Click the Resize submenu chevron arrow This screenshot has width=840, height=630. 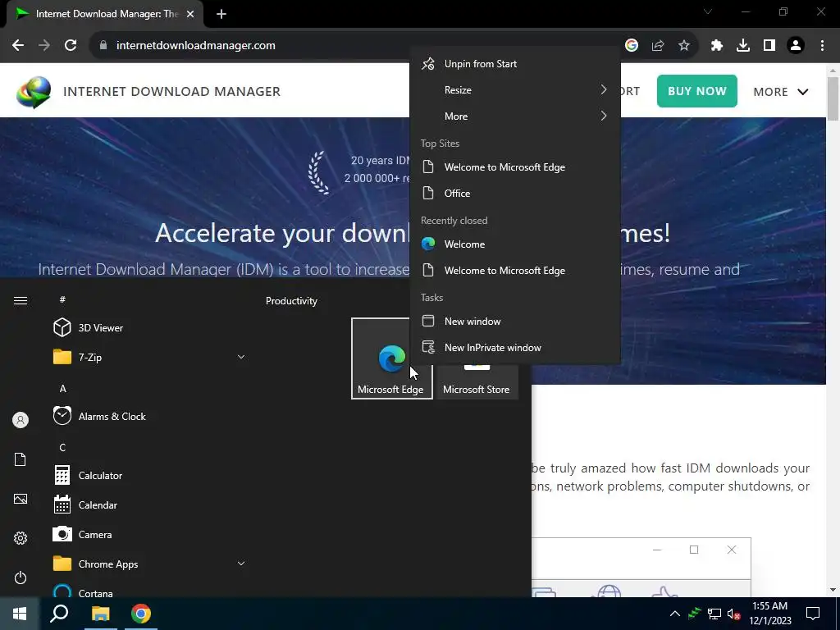pos(604,89)
